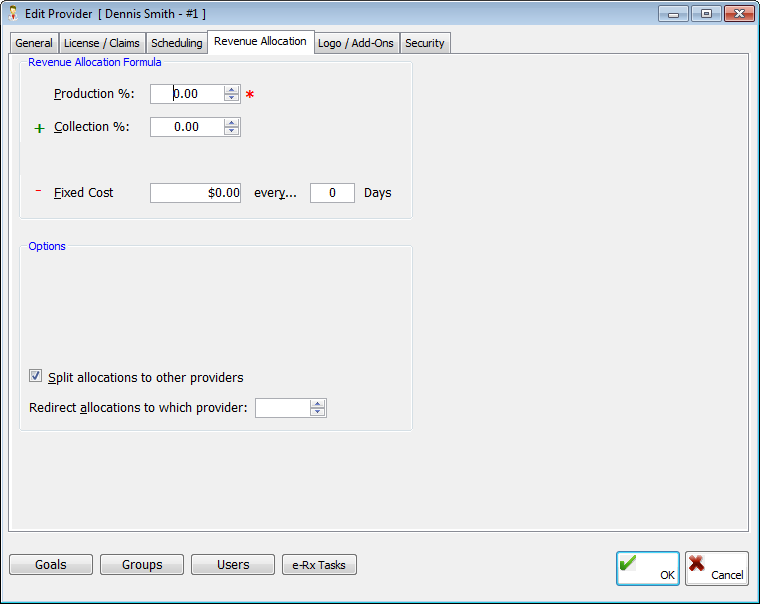Switch to the General tab
This screenshot has width=760, height=604.
pyautogui.click(x=34, y=44)
